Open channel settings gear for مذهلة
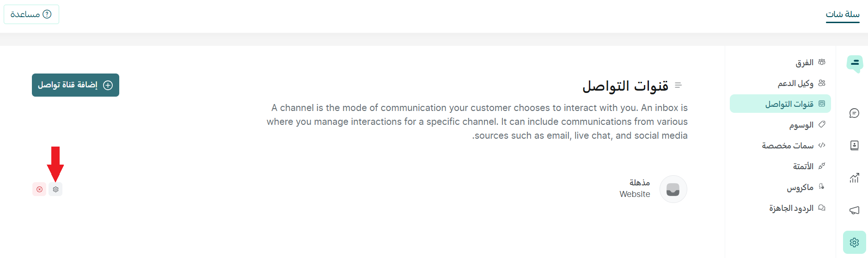Image resolution: width=868 pixels, height=258 pixels. pos(55,189)
